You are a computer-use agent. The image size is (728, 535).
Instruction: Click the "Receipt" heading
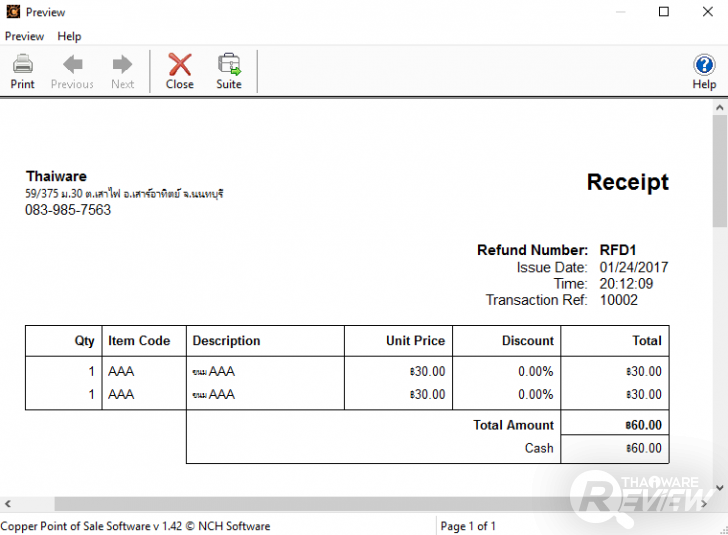pyautogui.click(x=628, y=182)
